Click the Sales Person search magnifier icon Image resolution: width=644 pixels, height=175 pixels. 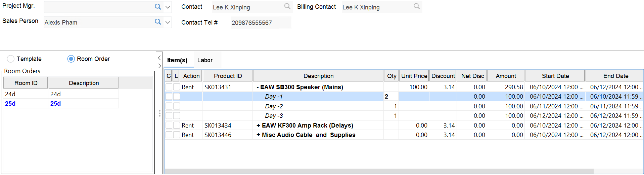tap(158, 22)
